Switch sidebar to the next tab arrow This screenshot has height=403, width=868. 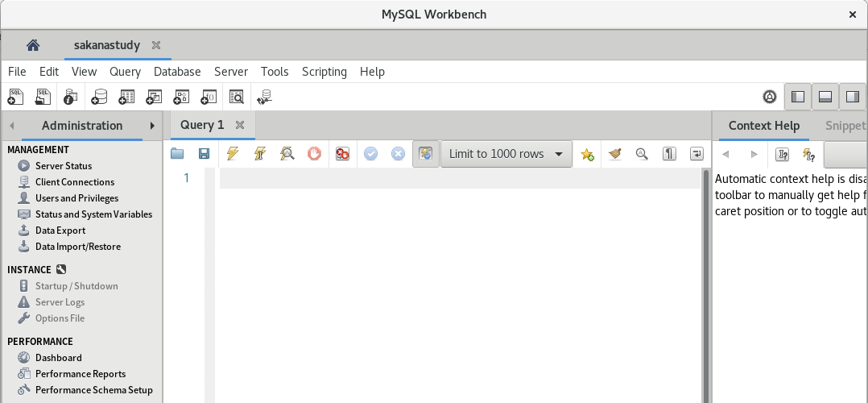[152, 126]
